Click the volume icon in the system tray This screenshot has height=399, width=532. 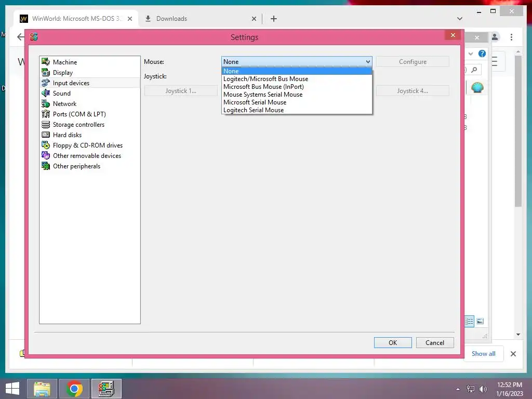(x=483, y=389)
